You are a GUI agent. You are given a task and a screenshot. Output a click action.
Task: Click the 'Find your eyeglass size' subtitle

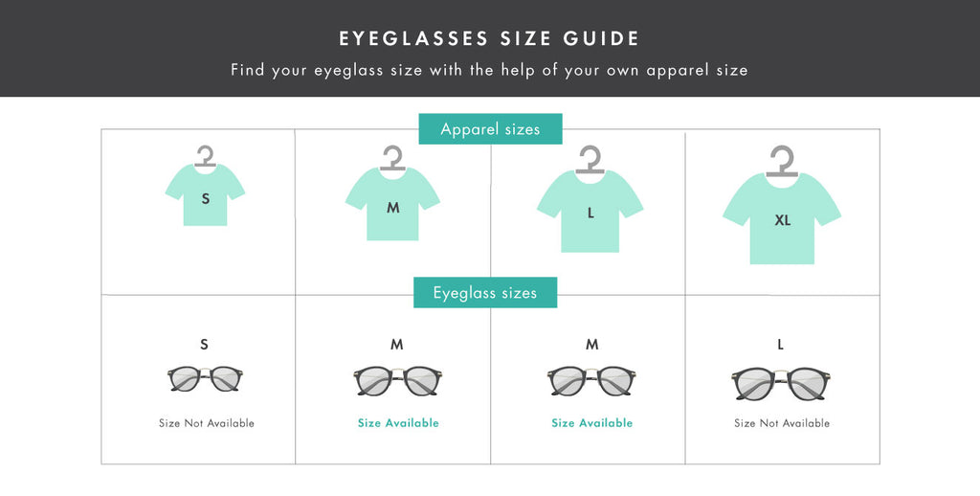click(489, 70)
